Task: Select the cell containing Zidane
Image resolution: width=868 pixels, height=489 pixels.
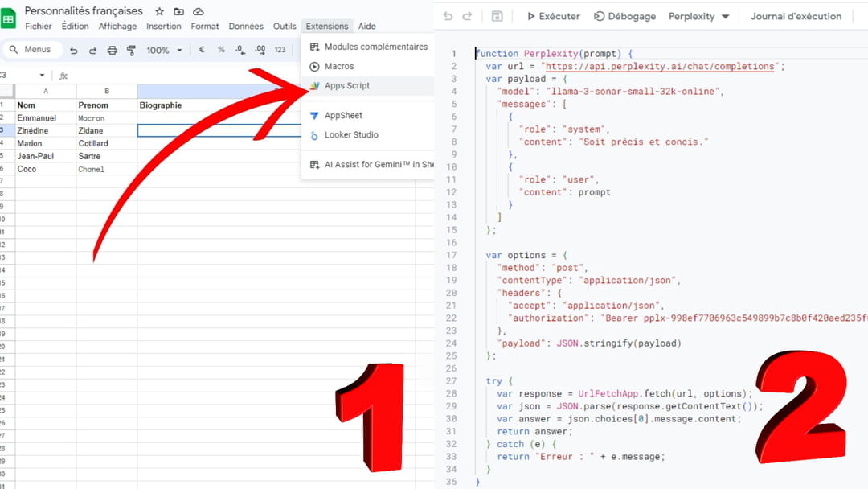Action: 107,131
